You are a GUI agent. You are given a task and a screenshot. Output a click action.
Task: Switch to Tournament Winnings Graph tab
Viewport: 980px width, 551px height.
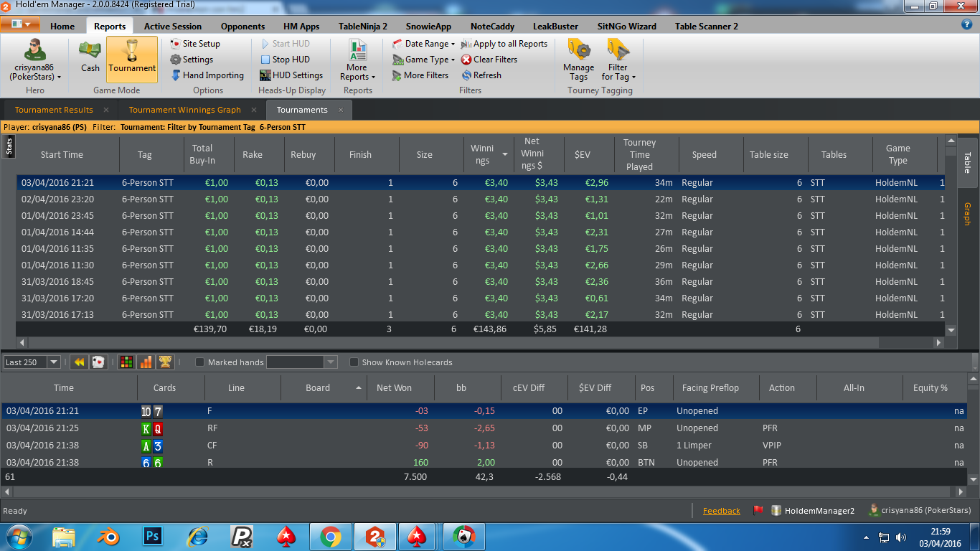[185, 110]
